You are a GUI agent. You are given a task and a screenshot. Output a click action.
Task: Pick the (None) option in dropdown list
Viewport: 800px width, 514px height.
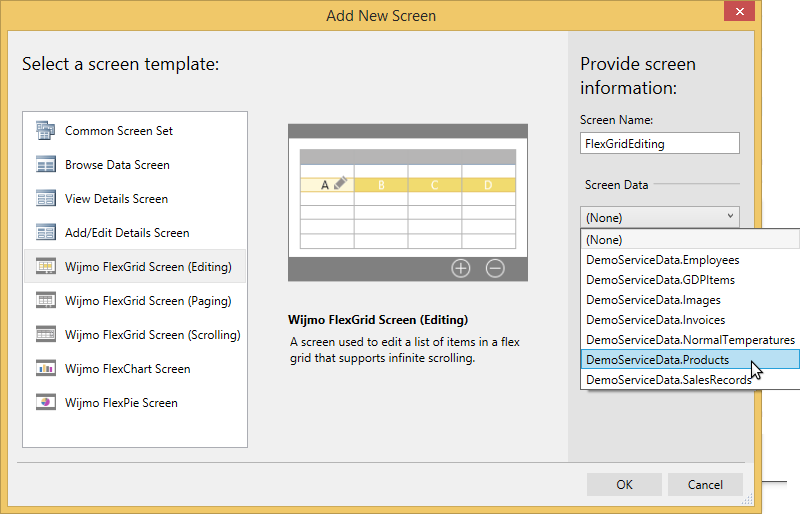[x=604, y=240]
